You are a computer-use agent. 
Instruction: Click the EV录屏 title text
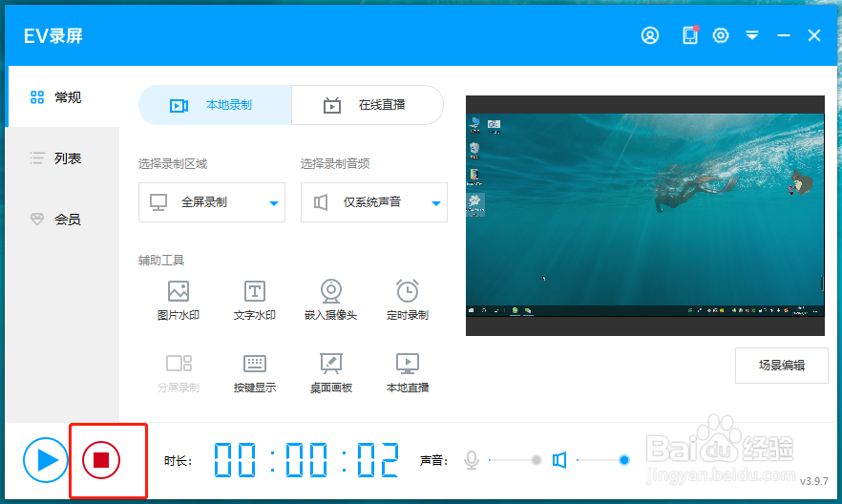pyautogui.click(x=53, y=36)
